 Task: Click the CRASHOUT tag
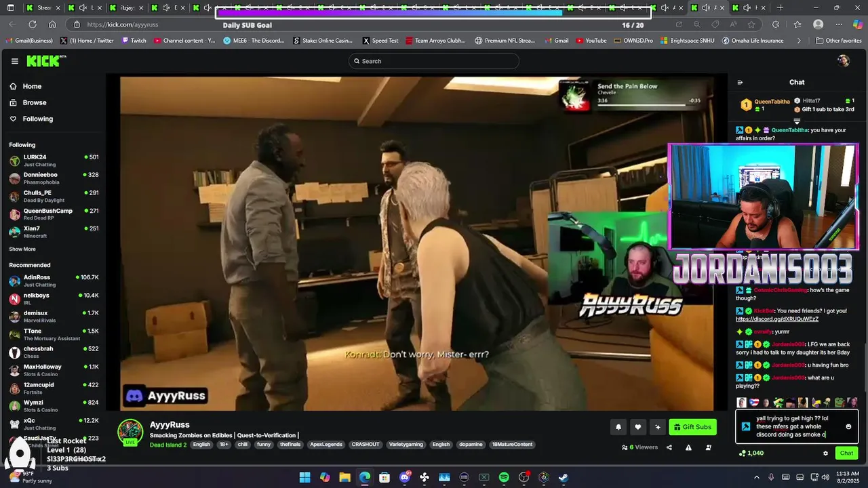tap(366, 445)
